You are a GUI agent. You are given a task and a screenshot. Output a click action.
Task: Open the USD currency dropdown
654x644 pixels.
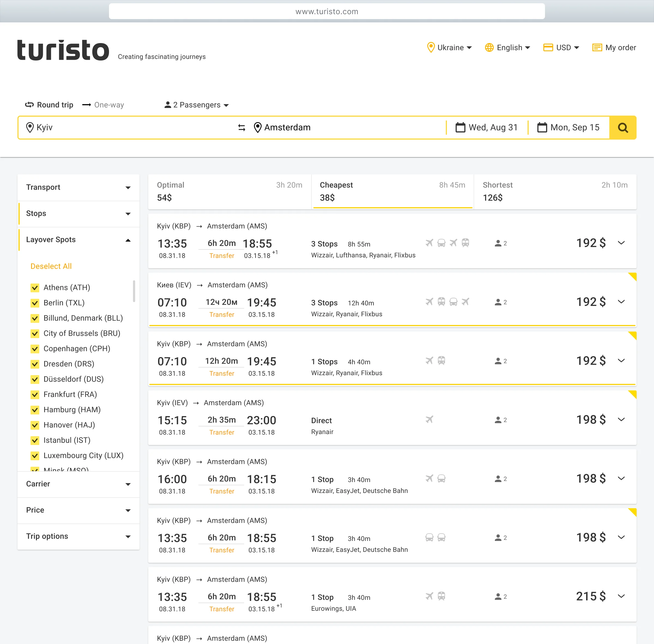[561, 47]
